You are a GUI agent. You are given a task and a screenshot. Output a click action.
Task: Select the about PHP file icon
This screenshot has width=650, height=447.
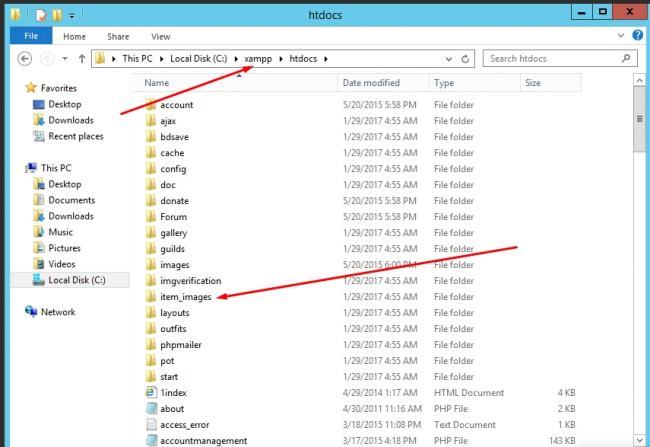pos(151,408)
